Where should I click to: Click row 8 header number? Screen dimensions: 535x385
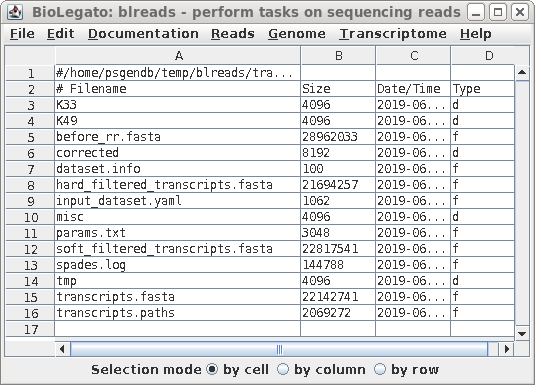click(30, 185)
